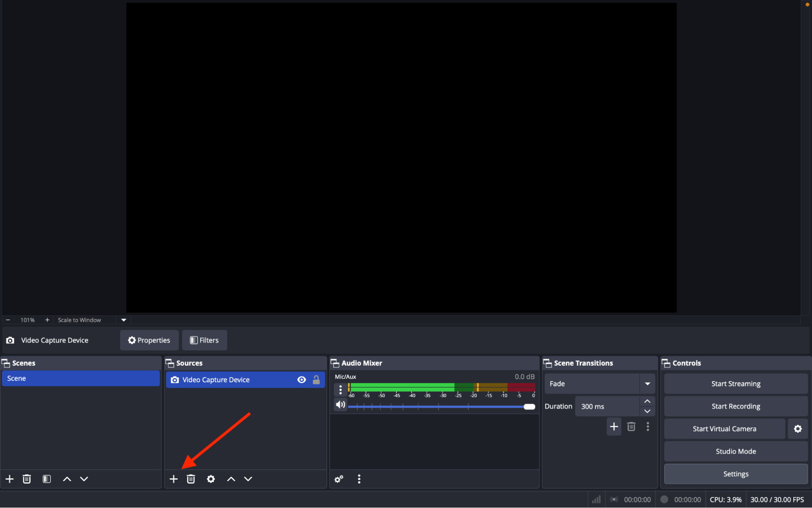This screenshot has width=812, height=508.
Task: Click the 0.0 dB volume readout
Action: pyautogui.click(x=524, y=377)
